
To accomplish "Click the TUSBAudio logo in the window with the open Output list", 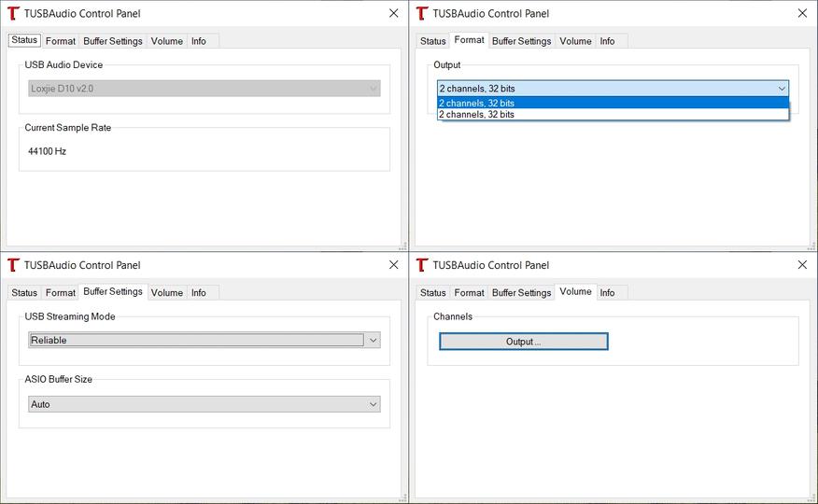I will 422,13.
